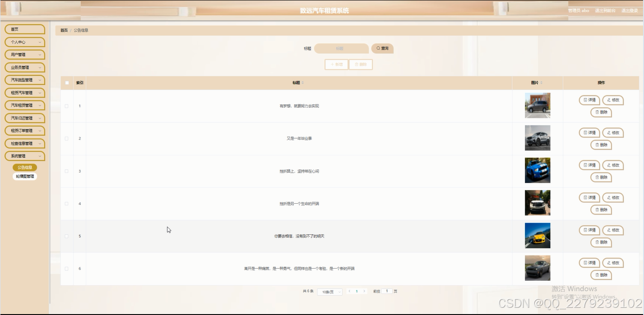Click the 新增 add button with plus icon
Viewport: 644px width, 315px height.
pyautogui.click(x=336, y=64)
